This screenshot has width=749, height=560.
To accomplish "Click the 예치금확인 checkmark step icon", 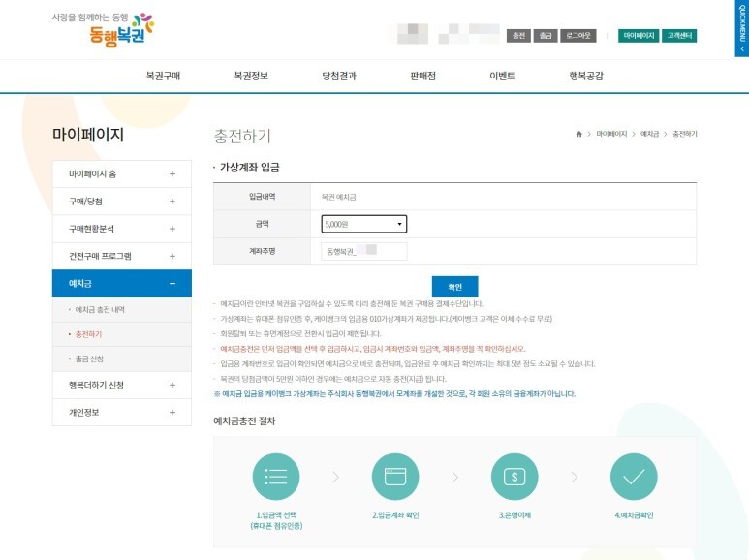I will [634, 477].
